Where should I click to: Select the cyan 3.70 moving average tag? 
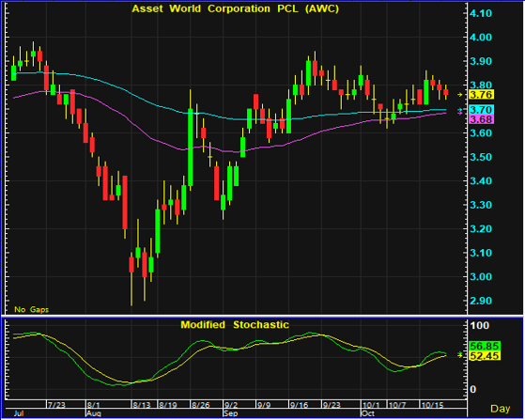(x=481, y=110)
